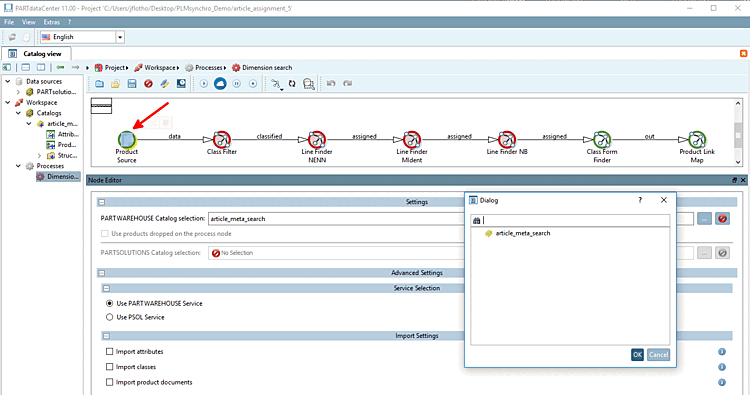Collapse the Advanced Settings section
750x395 pixels.
pyautogui.click(x=102, y=273)
